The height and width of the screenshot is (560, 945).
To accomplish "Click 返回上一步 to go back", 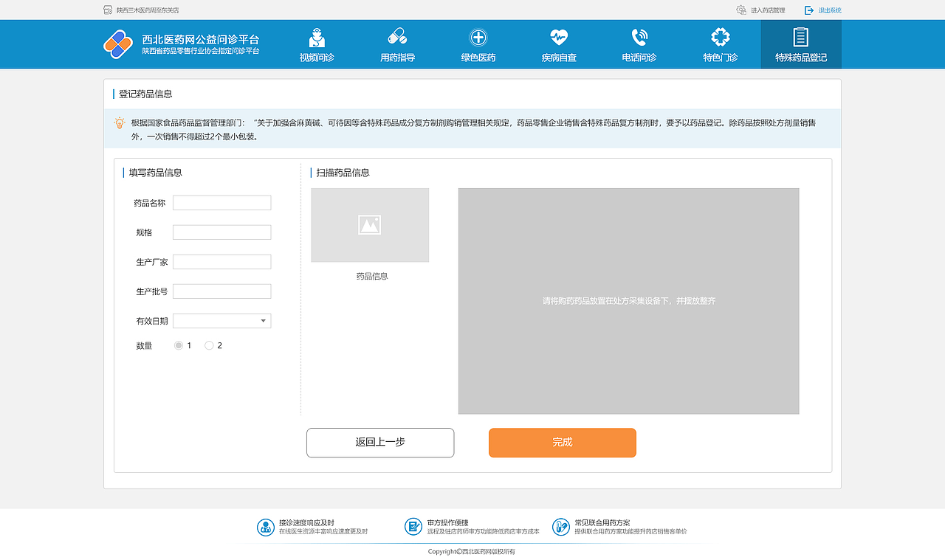I will click(379, 443).
